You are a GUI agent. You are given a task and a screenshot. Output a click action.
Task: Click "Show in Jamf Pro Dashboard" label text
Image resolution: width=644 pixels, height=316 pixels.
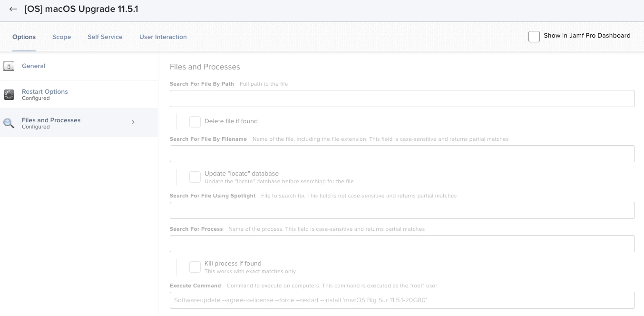(587, 35)
